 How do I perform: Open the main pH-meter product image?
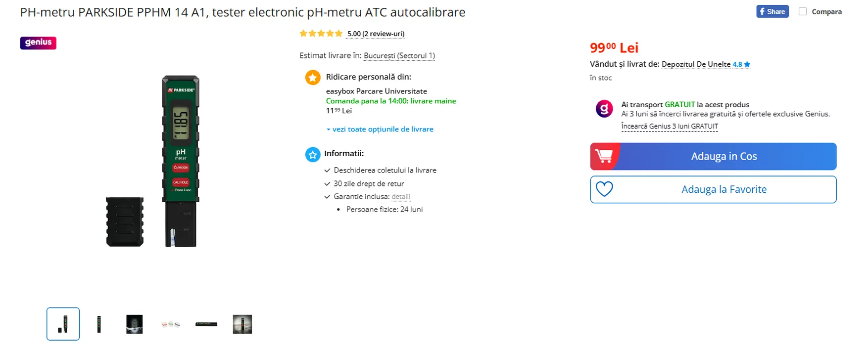[153, 161]
